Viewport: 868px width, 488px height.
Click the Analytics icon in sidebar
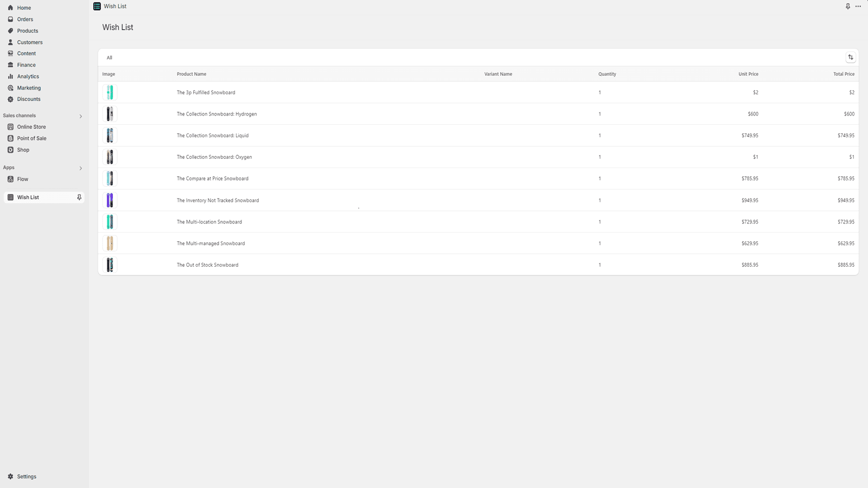pos(10,76)
